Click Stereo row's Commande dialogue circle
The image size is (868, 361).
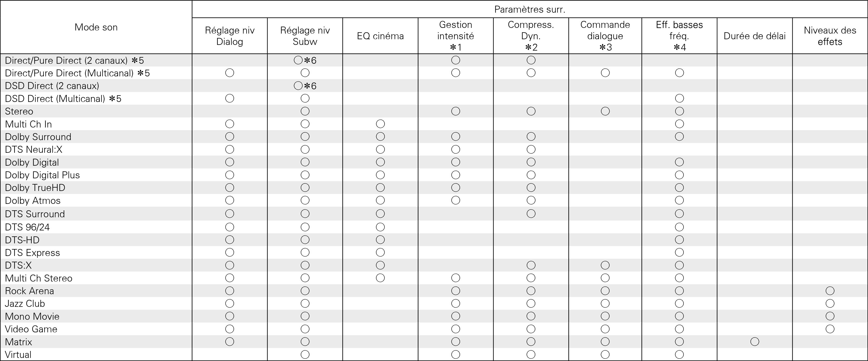tap(605, 111)
